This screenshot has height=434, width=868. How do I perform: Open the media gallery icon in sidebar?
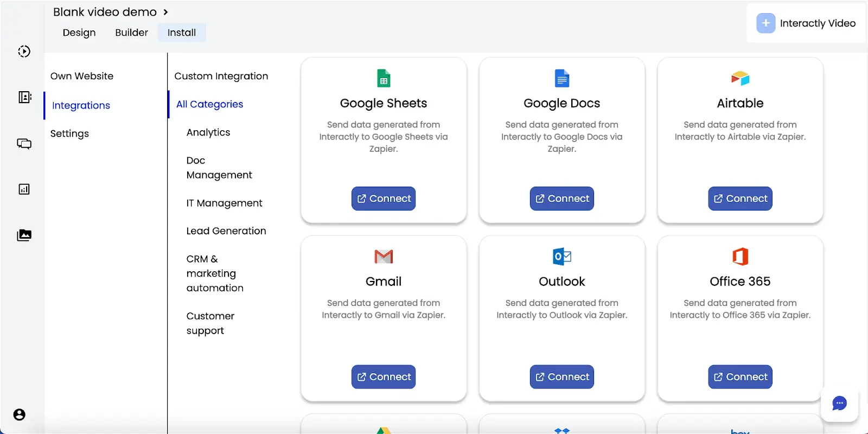[24, 235]
